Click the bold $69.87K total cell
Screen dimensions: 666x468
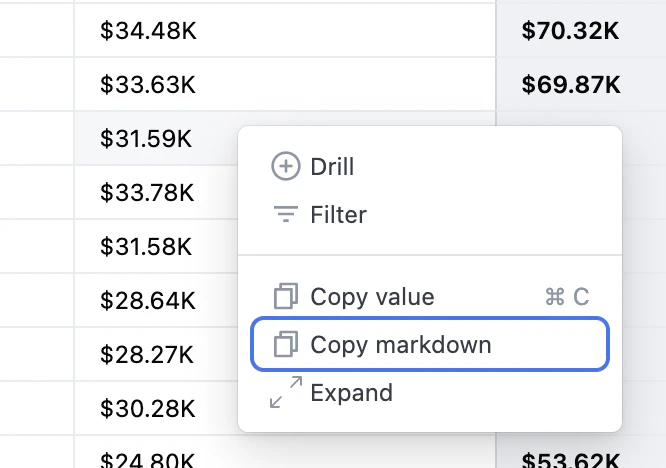tap(581, 84)
